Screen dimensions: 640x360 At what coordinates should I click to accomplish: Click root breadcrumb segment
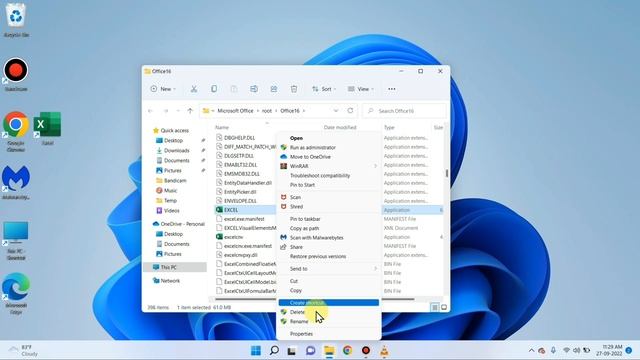click(x=267, y=111)
